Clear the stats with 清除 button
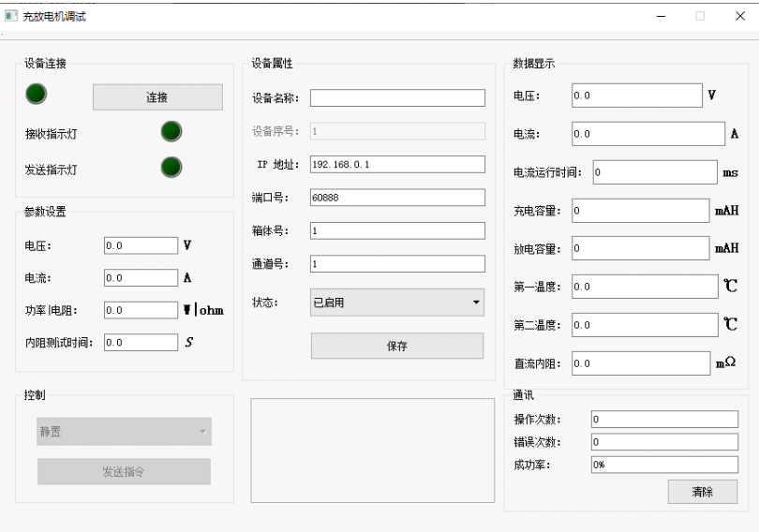 pos(702,492)
